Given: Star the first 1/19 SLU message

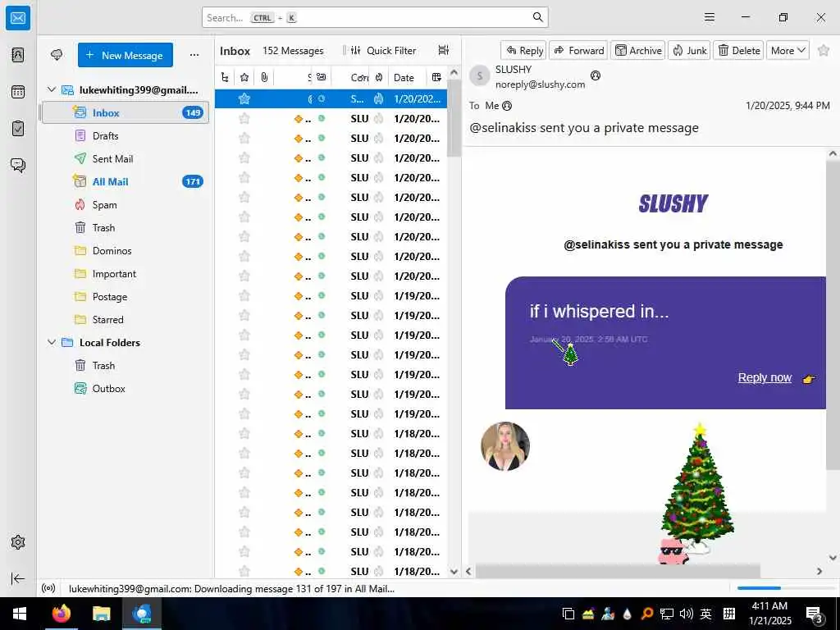Looking at the screenshot, I should tap(244, 295).
